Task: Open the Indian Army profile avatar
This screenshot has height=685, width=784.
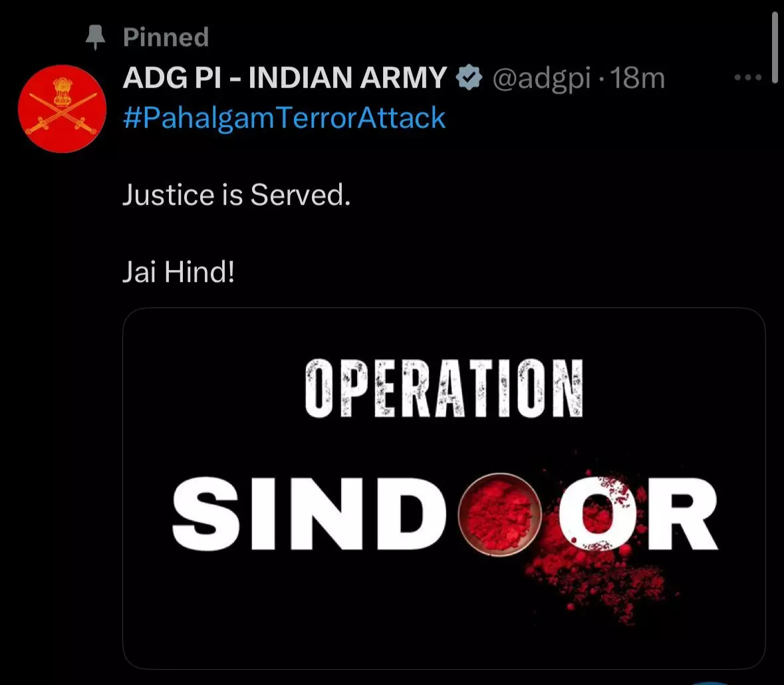Action: point(62,108)
